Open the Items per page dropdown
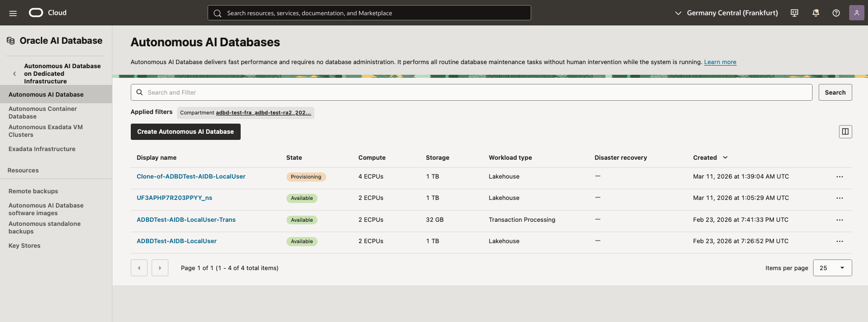Image resolution: width=868 pixels, height=322 pixels. [832, 268]
